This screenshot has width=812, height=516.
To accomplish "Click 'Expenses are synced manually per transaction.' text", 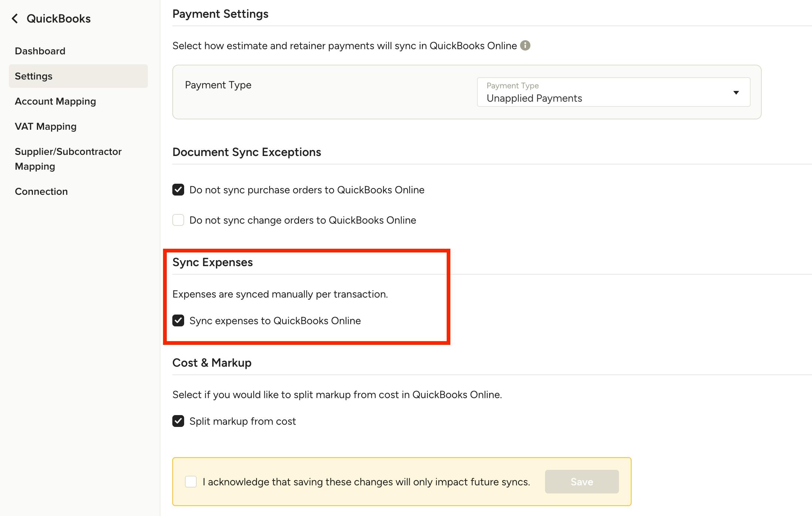I will tap(280, 294).
